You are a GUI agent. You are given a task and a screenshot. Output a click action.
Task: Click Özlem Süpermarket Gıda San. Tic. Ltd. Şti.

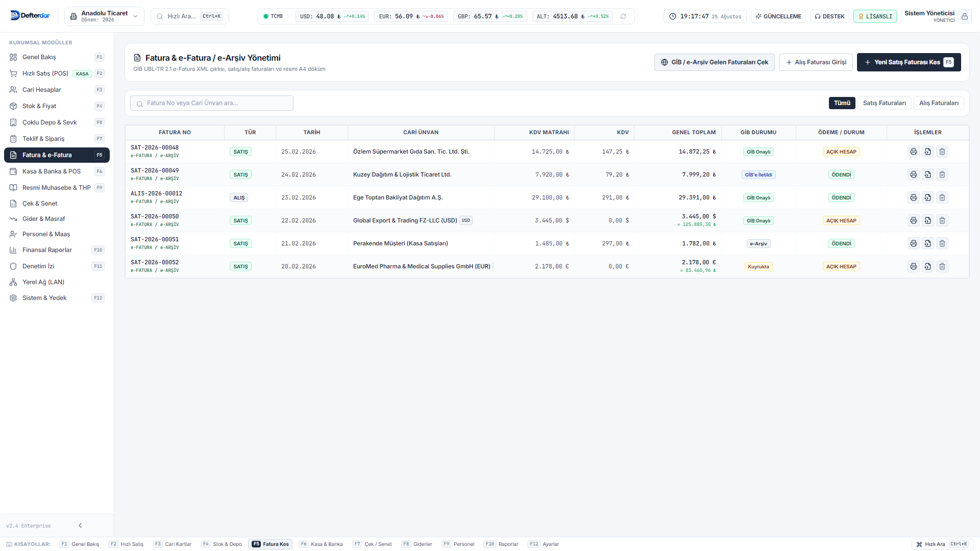click(x=411, y=152)
